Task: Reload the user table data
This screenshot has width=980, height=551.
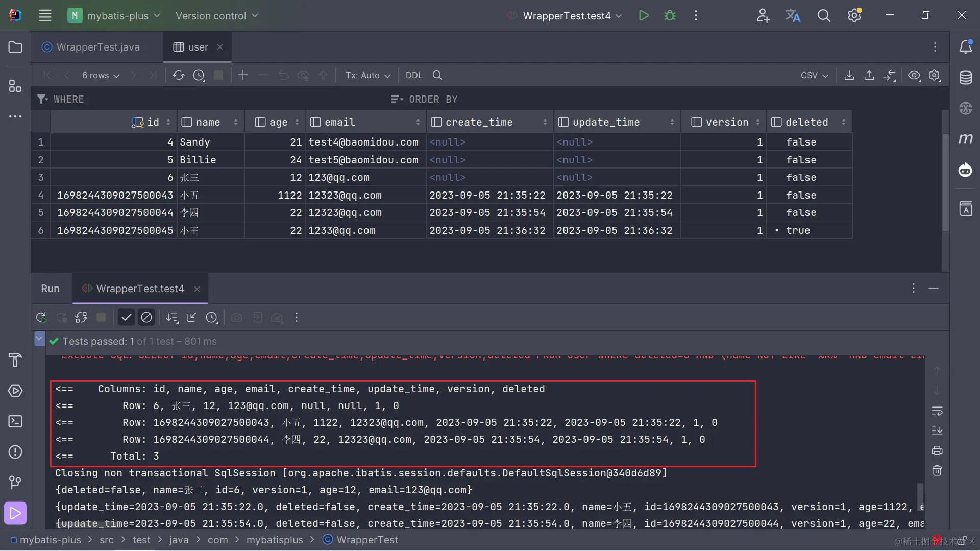Action: (178, 76)
